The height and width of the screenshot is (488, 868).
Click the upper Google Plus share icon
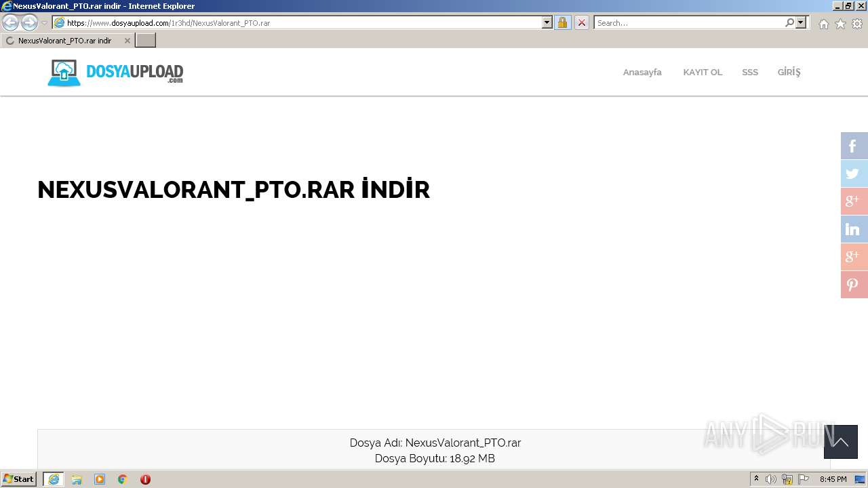pyautogui.click(x=854, y=201)
